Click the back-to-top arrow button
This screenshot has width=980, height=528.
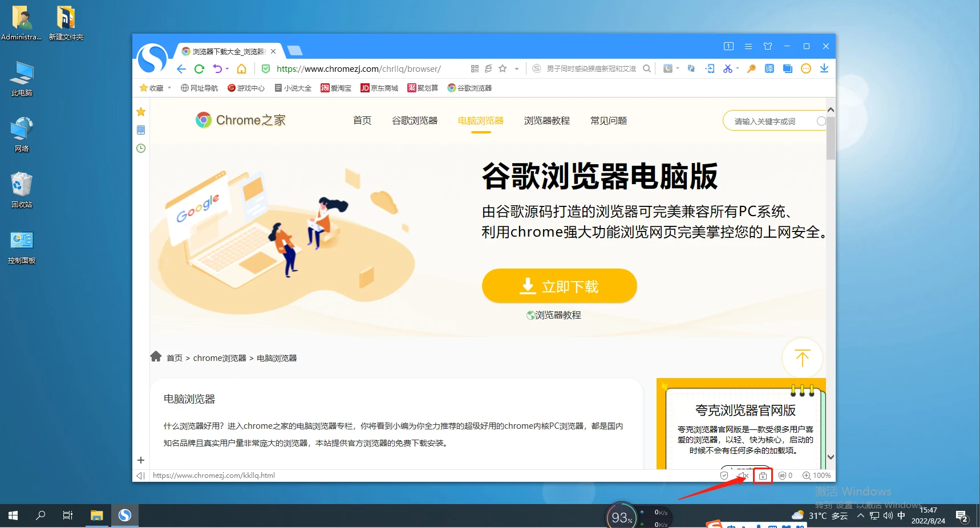coord(802,358)
